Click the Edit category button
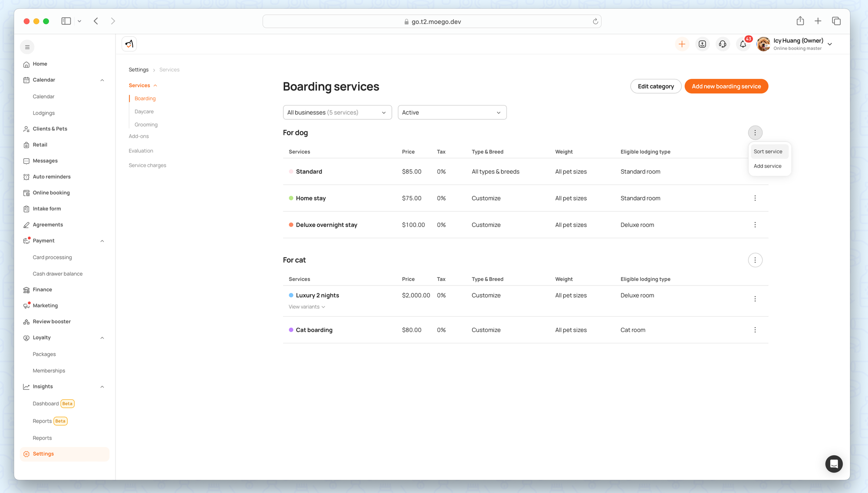The height and width of the screenshot is (493, 868). [x=656, y=87]
